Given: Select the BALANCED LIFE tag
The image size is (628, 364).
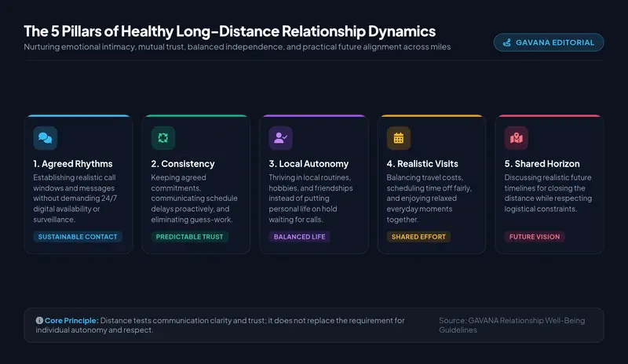Looking at the screenshot, I should click(x=299, y=237).
